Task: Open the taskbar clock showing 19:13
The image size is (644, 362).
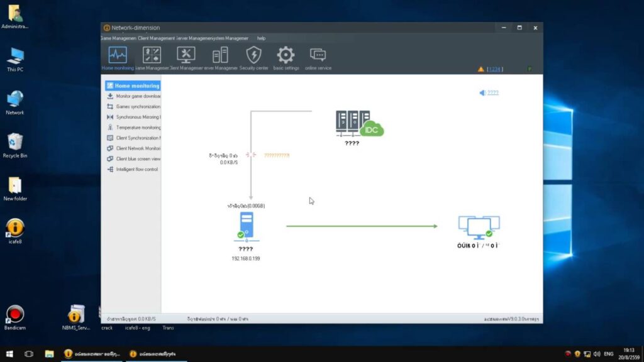Action: (x=629, y=354)
